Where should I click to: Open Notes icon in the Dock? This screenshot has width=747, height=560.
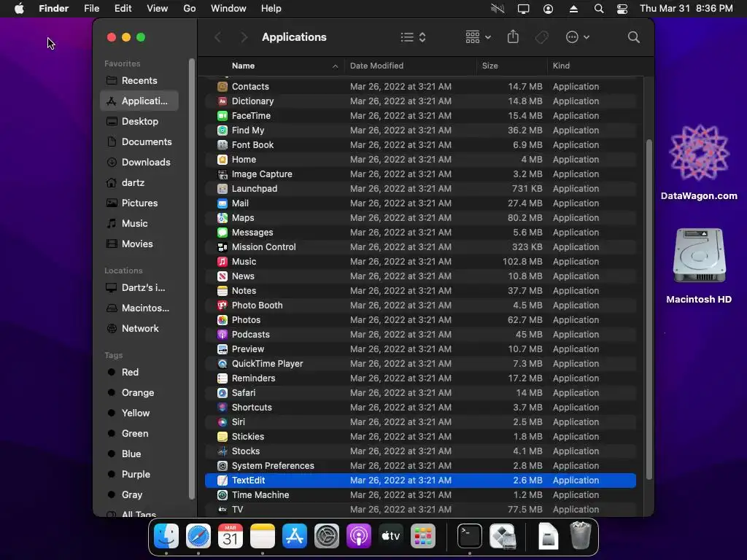pos(263,536)
